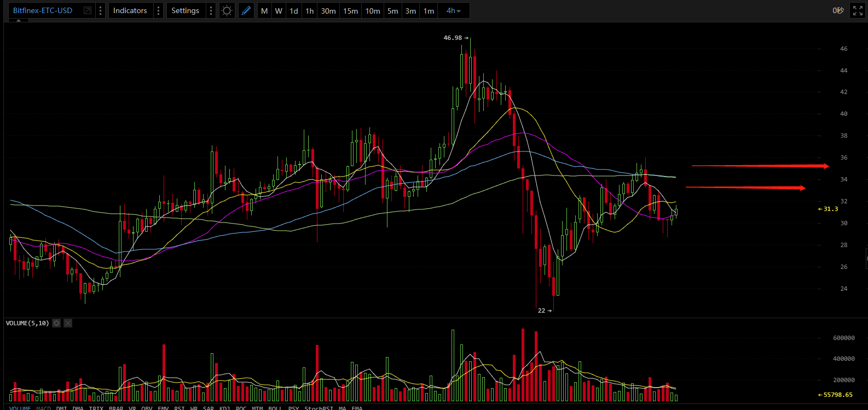The height and width of the screenshot is (410, 868).
Task: Expand the 4h timeframe dropdown
Action: click(454, 10)
